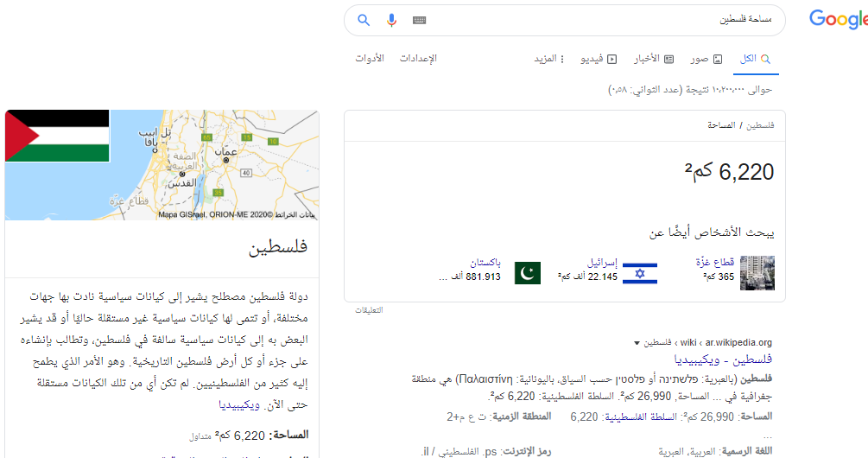The height and width of the screenshot is (458, 868).
Task: Click the يبحث الأشخاص أيضًا عن heading
Action: (x=712, y=232)
